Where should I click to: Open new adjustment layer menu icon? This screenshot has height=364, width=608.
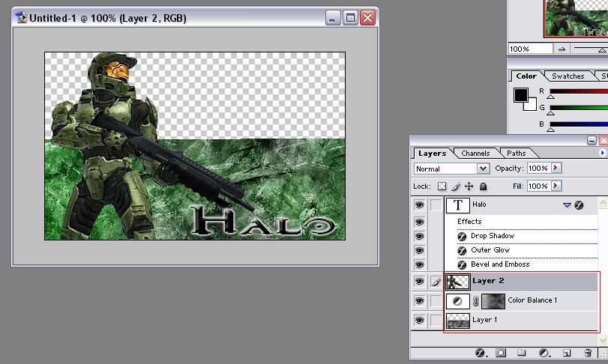click(544, 352)
